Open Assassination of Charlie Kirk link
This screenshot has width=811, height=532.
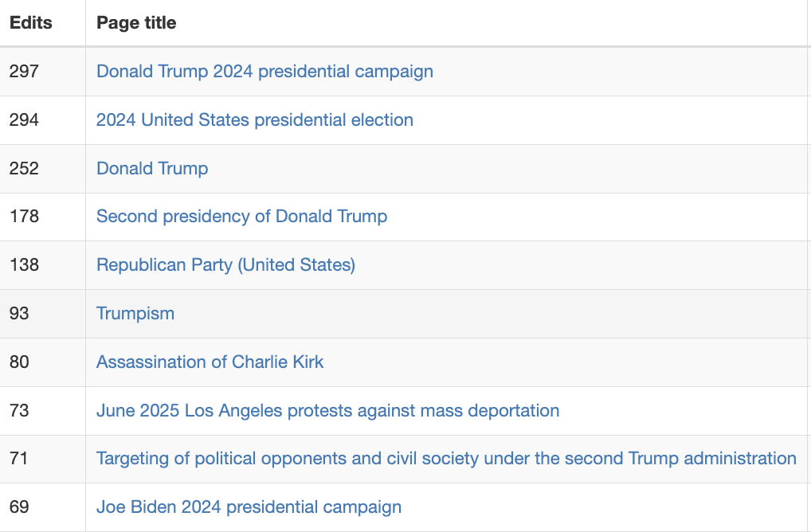[x=210, y=362]
